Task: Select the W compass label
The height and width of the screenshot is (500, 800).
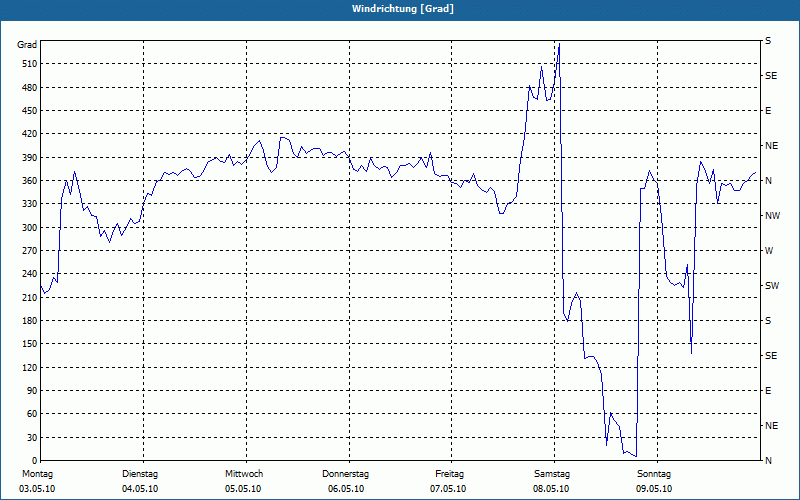Action: pos(769,251)
